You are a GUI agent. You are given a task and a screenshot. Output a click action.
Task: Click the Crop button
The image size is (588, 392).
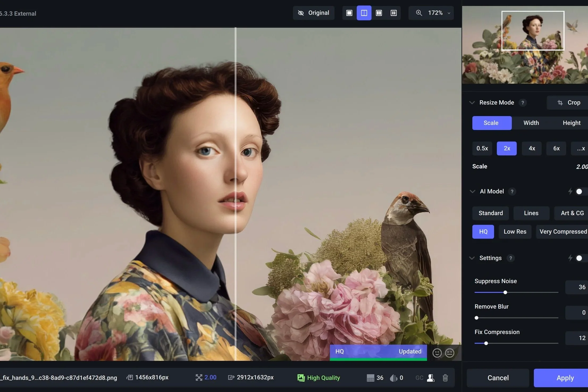569,103
